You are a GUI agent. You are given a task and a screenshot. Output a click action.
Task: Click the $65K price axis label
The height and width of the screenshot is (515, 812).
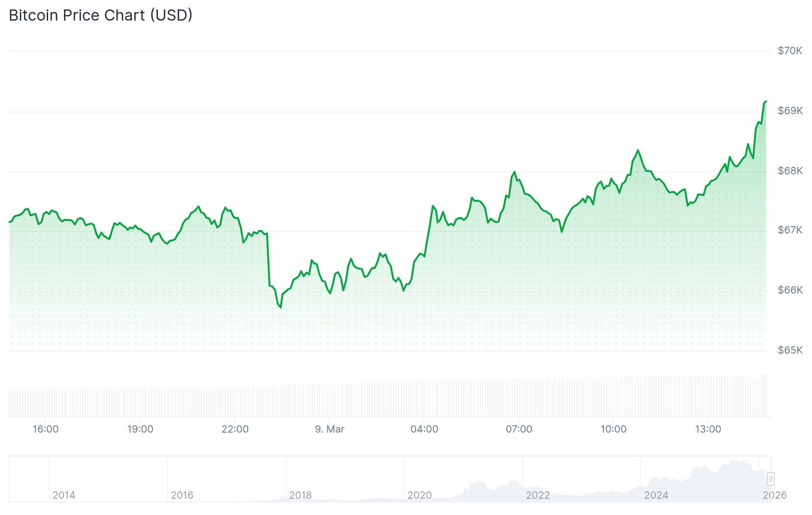tap(790, 350)
